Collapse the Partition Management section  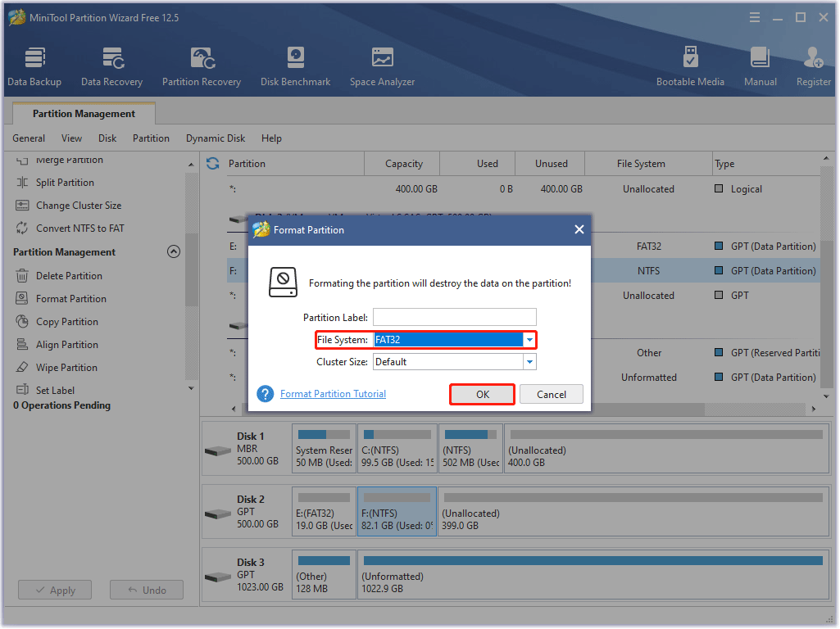click(173, 251)
